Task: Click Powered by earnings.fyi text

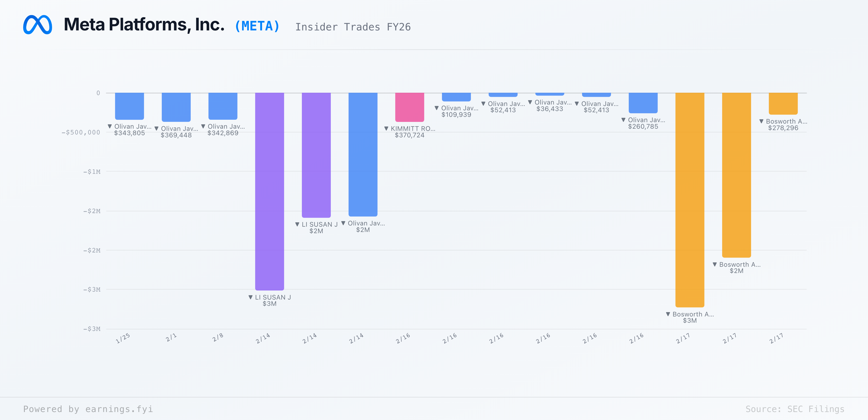Action: [x=88, y=409]
